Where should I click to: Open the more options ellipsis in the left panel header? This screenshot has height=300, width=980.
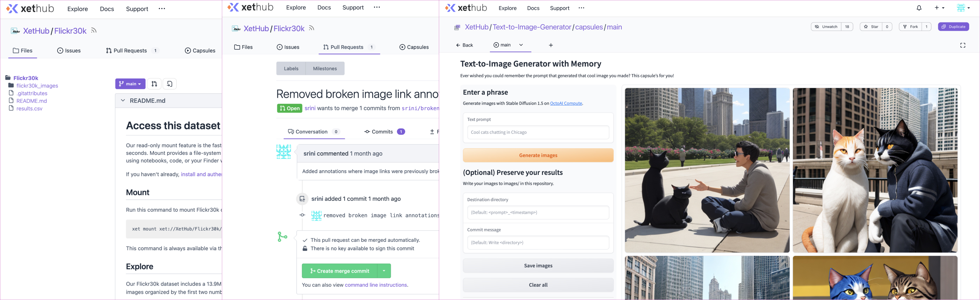coord(162,8)
